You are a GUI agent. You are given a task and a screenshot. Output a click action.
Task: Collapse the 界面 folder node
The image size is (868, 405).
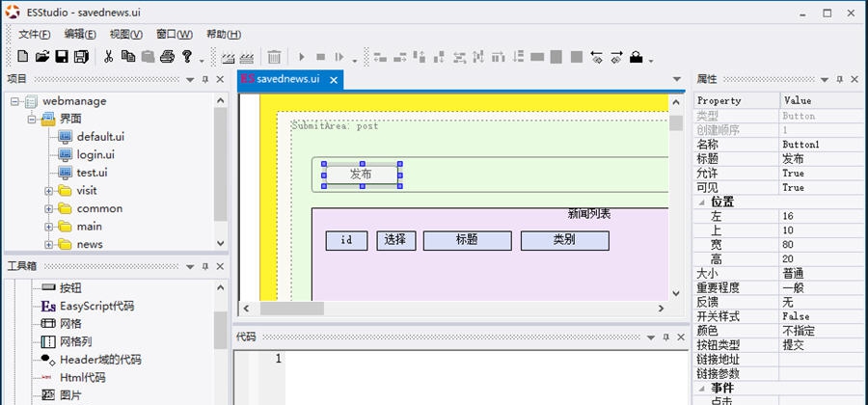point(32,119)
